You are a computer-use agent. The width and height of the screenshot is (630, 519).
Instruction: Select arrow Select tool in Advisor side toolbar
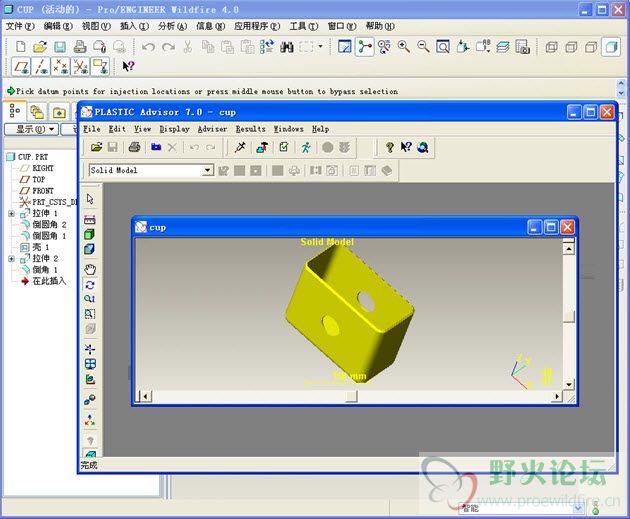[x=90, y=199]
